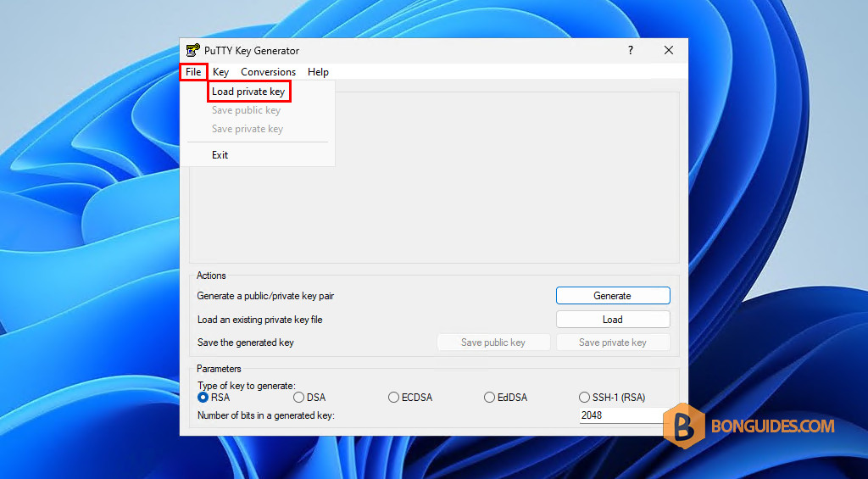Choose Load private key from File menu
868x479 pixels.
click(248, 92)
